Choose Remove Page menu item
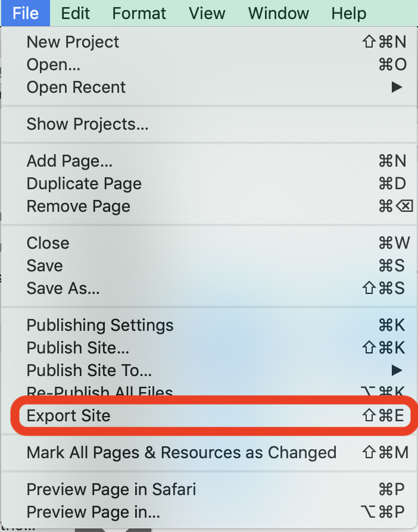The image size is (418, 532). pos(78,206)
